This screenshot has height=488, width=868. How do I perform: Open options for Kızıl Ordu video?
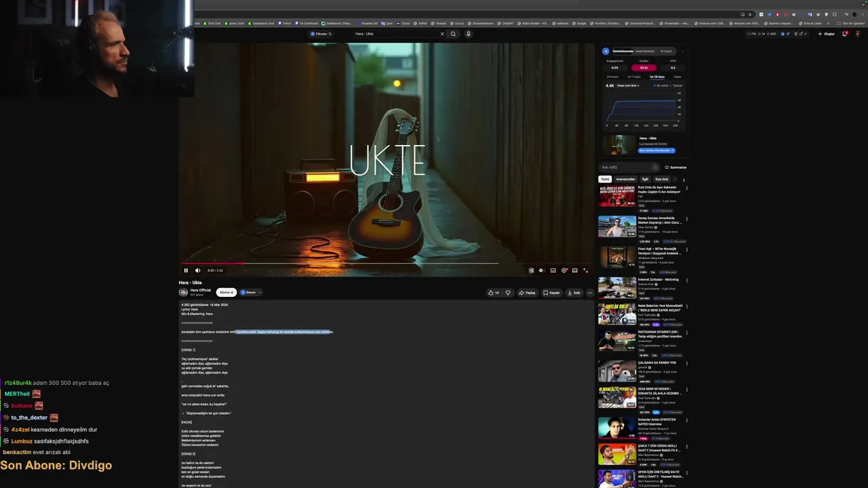686,188
